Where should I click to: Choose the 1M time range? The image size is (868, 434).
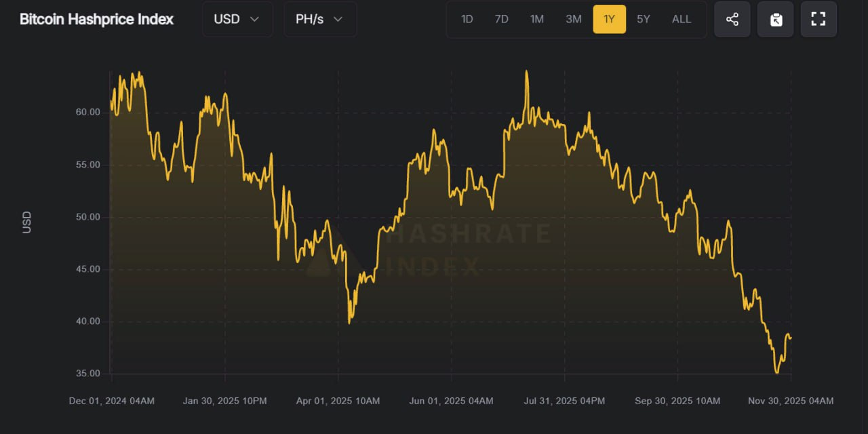point(537,19)
